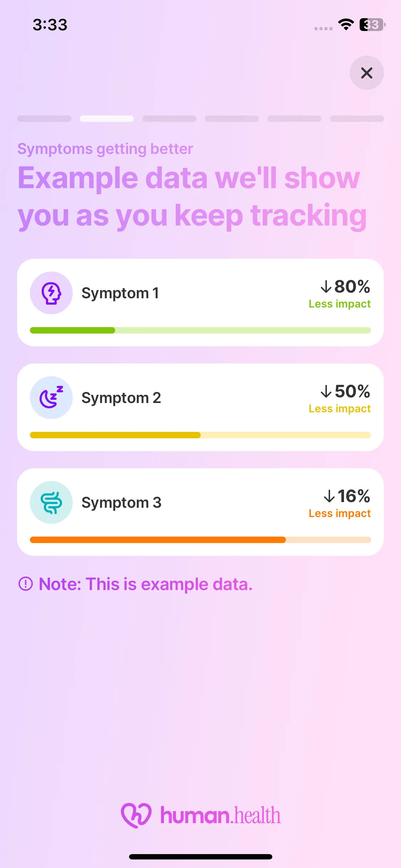Tap the human.health wordmark

pos(220,815)
